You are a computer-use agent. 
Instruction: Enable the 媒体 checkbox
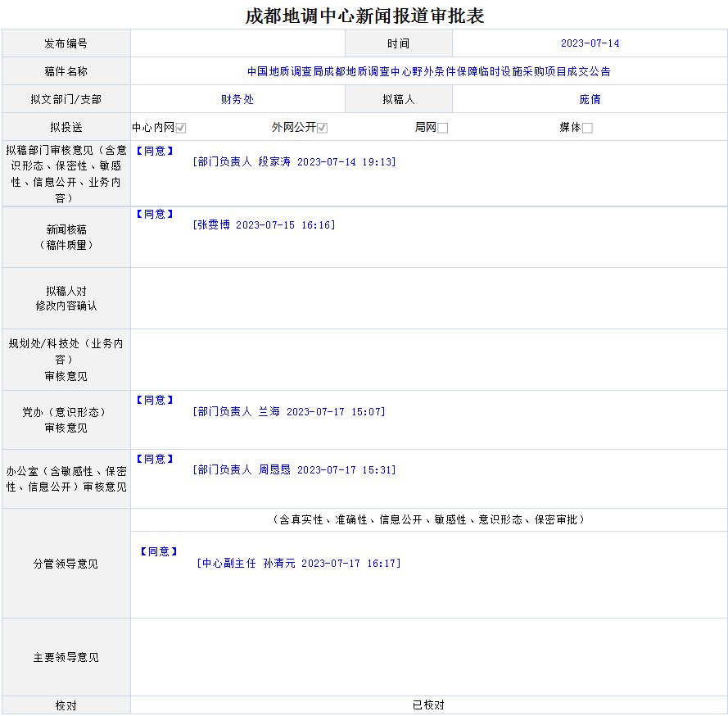click(587, 128)
